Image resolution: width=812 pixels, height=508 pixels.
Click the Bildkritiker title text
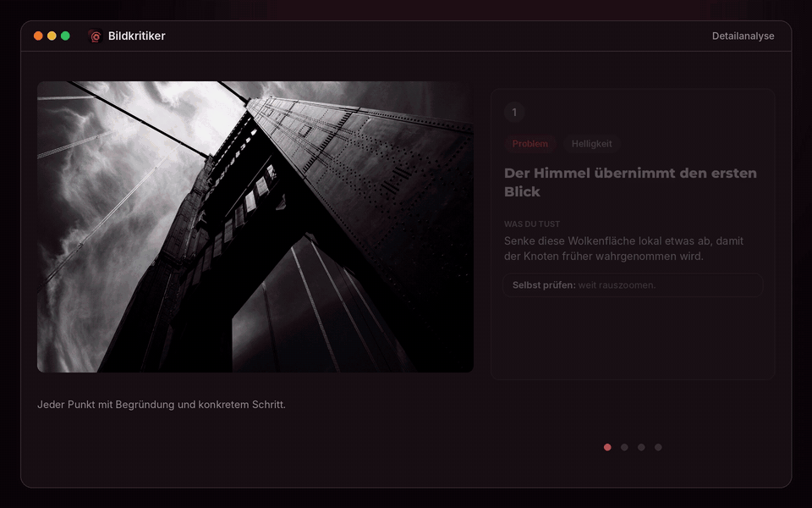[x=137, y=36]
